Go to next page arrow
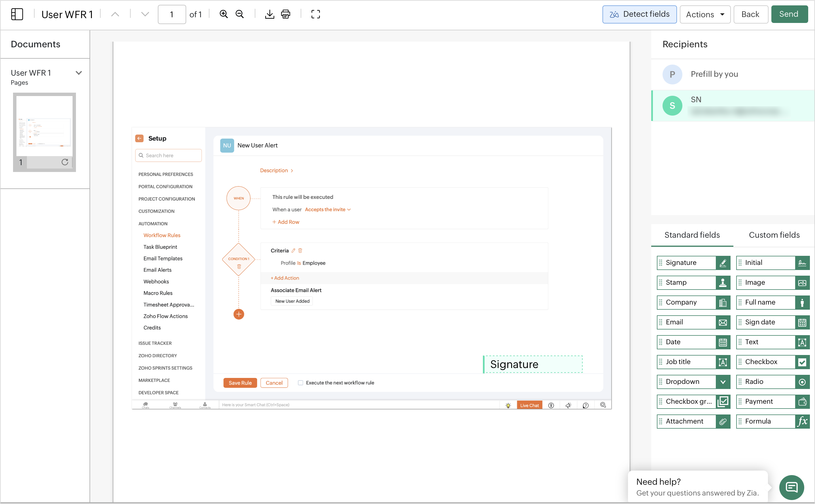The width and height of the screenshot is (815, 504). pos(145,14)
